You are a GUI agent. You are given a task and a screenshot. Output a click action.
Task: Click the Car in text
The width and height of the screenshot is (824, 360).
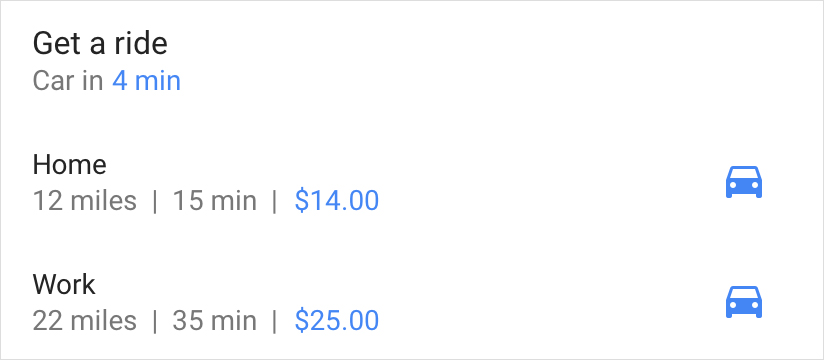pos(68,81)
